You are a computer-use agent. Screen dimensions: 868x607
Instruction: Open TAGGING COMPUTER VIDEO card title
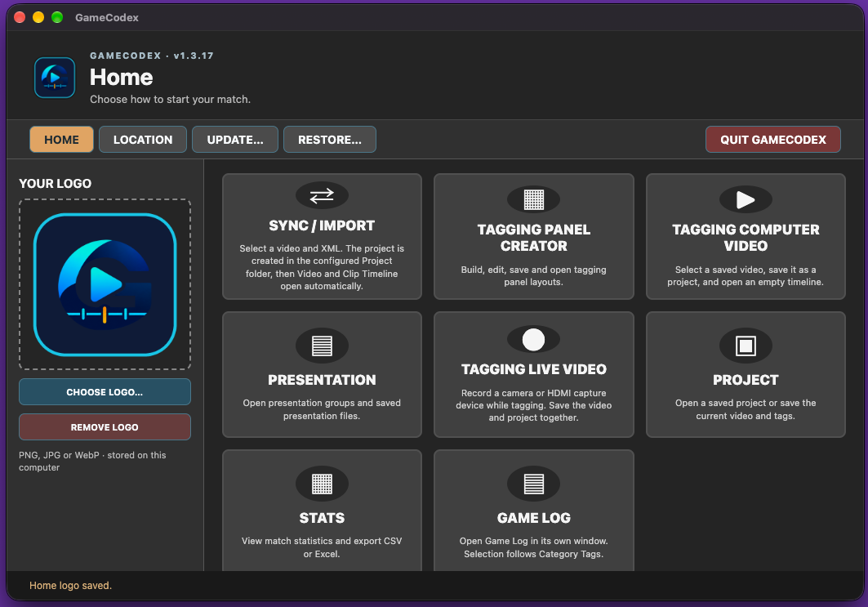(x=746, y=238)
